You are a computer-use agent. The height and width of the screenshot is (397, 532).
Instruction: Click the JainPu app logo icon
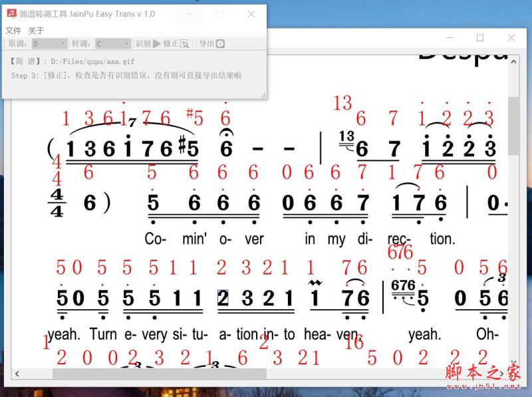[x=11, y=13]
